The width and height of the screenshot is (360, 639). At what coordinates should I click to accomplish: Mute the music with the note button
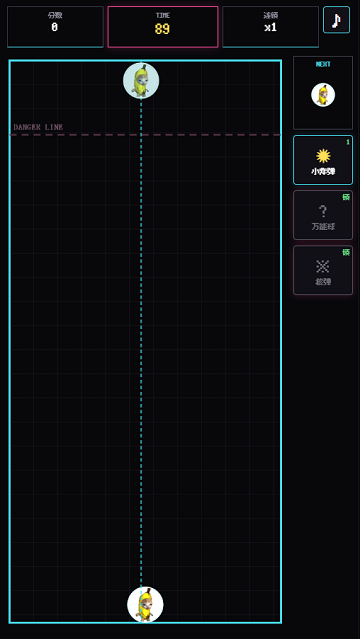(336, 20)
